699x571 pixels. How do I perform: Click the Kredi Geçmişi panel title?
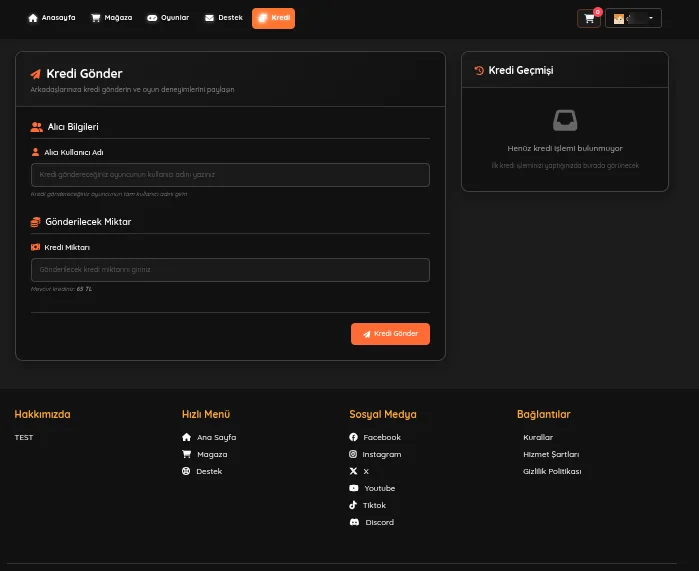[x=521, y=70]
